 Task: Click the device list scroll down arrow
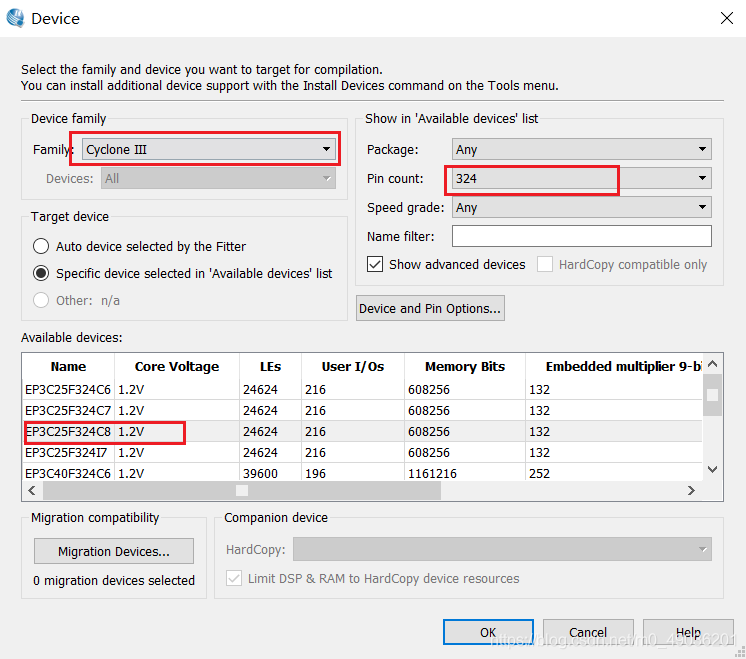coord(712,470)
